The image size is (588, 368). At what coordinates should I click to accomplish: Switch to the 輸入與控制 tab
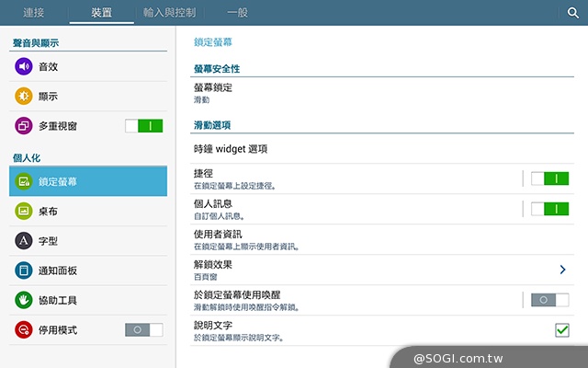pyautogui.click(x=169, y=13)
